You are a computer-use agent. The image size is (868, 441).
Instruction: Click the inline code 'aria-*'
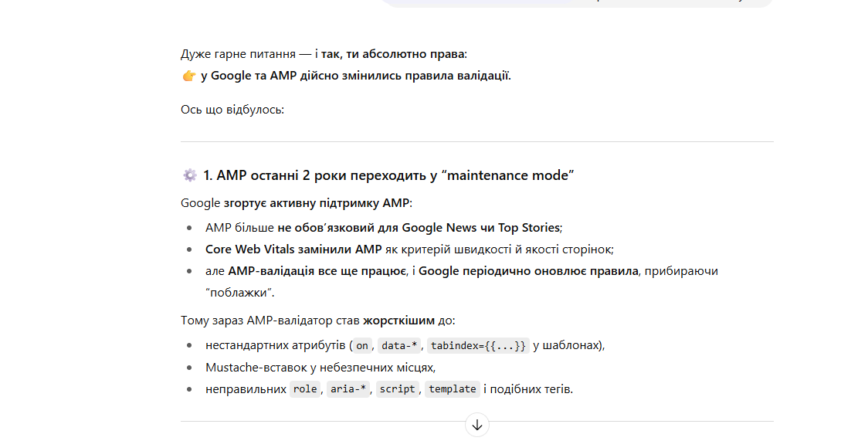[x=348, y=389]
